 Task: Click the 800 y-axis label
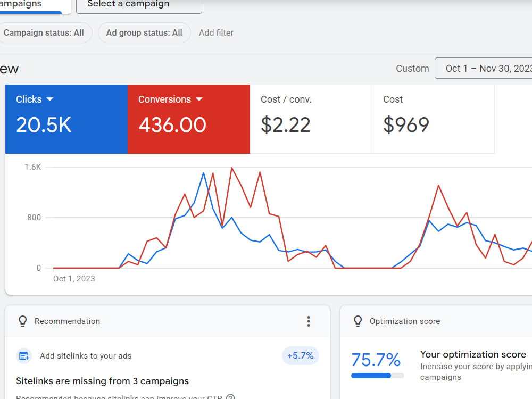[34, 218]
